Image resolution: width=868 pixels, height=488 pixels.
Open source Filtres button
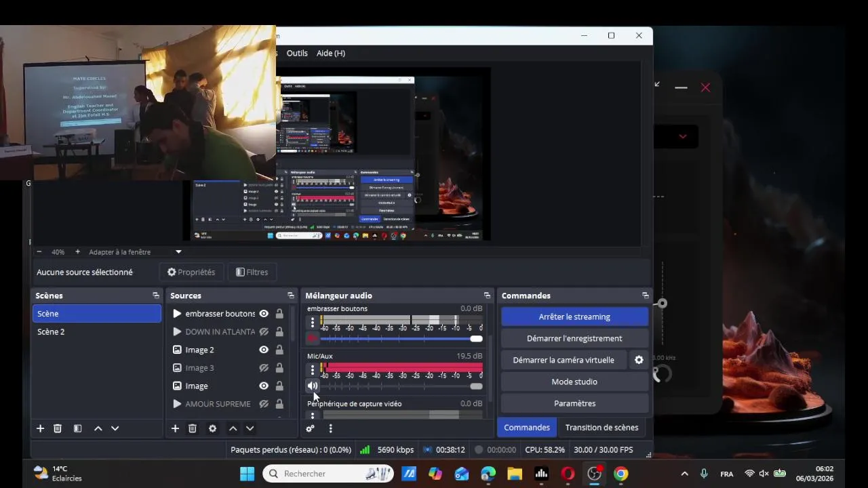coord(252,272)
